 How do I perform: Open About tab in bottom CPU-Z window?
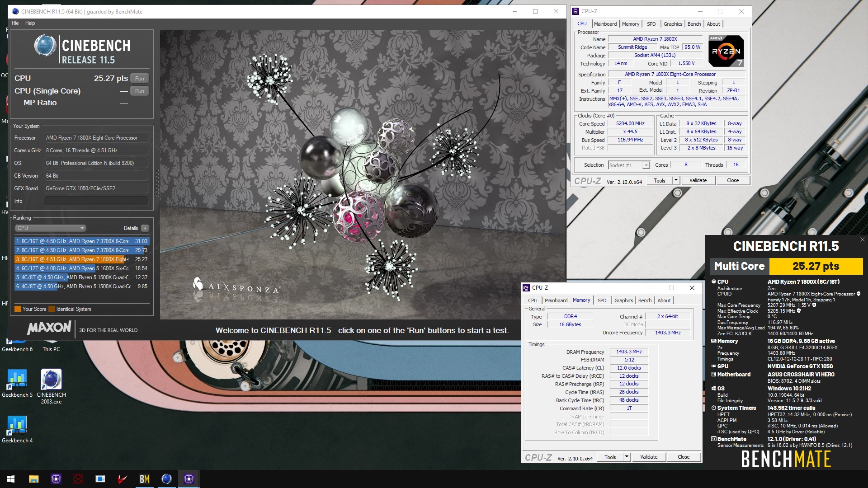(664, 300)
